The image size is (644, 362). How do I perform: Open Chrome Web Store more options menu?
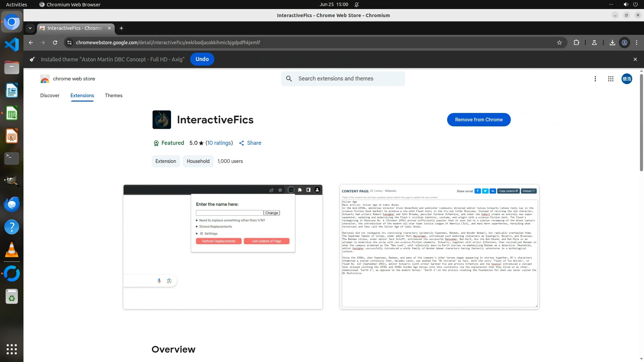click(x=595, y=79)
